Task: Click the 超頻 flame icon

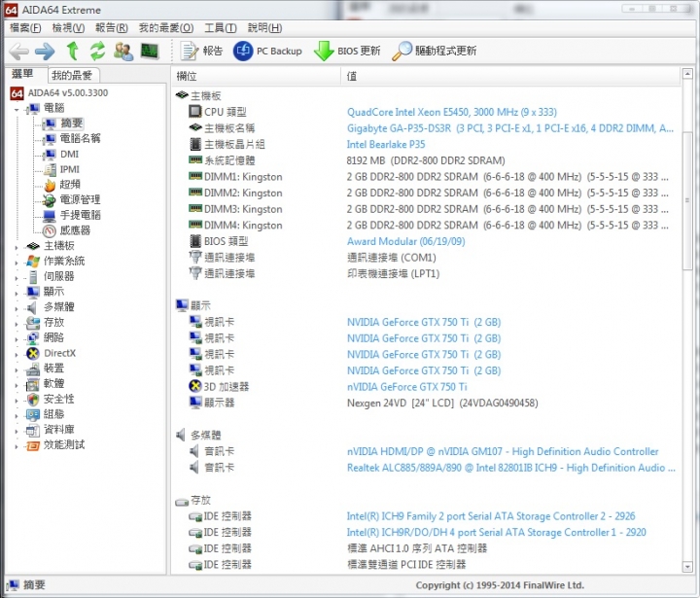Action: (x=50, y=185)
